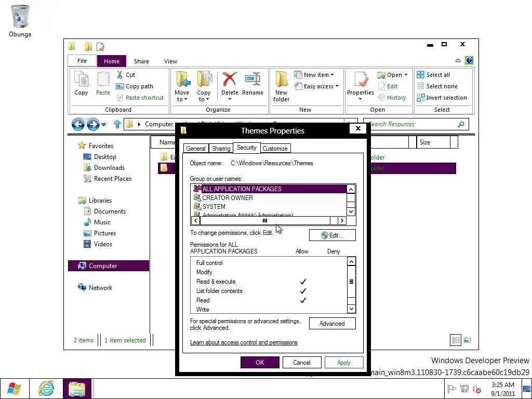Open Explorer help question-mark icon
532x399 pixels.
(x=469, y=60)
